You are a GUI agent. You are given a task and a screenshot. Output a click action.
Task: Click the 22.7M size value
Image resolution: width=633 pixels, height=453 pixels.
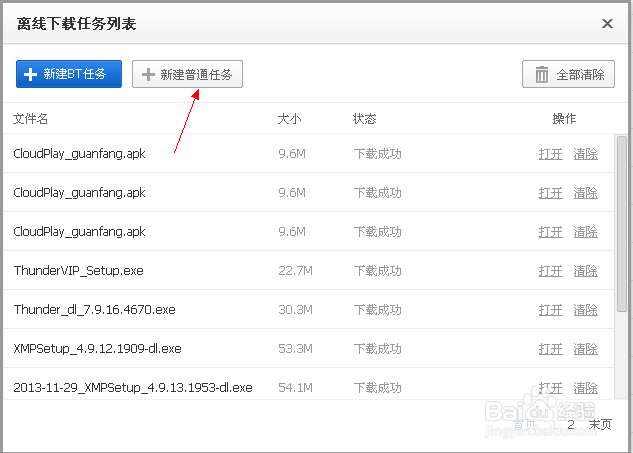click(295, 271)
